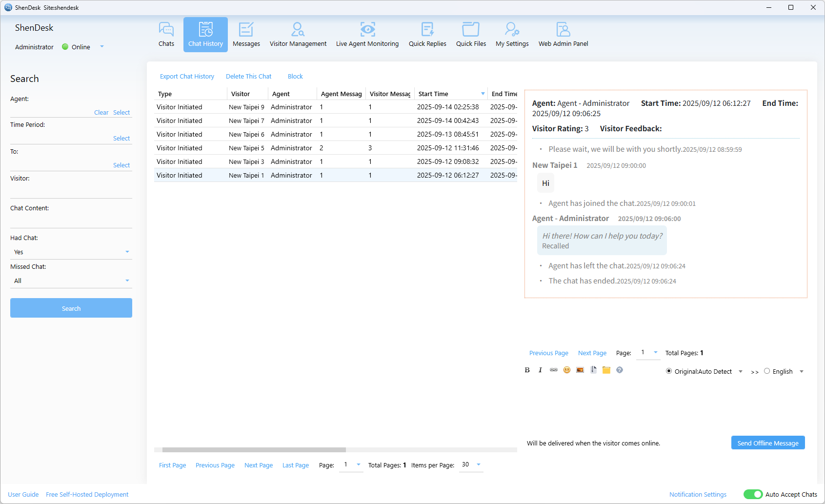The height and width of the screenshot is (504, 825).
Task: Click the insert link icon
Action: point(553,370)
